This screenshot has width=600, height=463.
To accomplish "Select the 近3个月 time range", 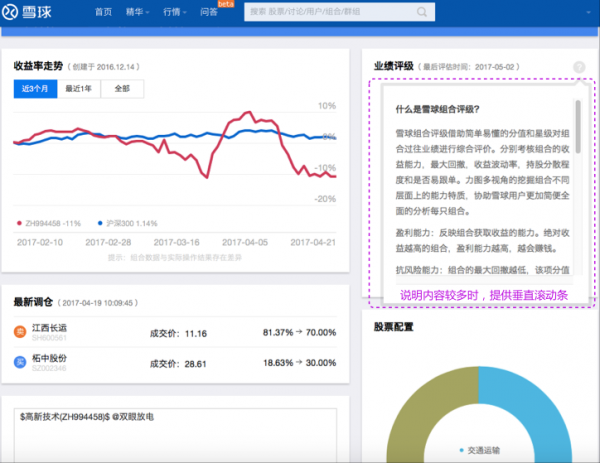I will tap(36, 89).
